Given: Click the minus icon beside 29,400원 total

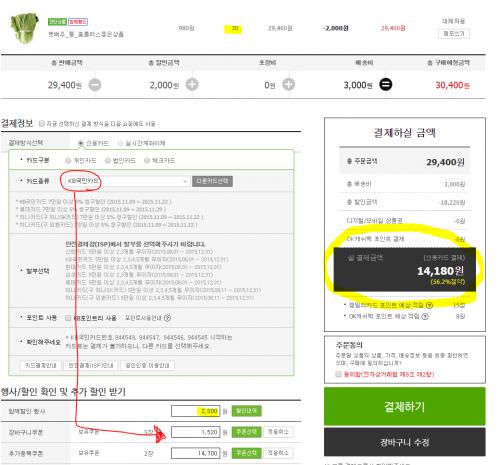Looking at the screenshot, I should click(95, 85).
